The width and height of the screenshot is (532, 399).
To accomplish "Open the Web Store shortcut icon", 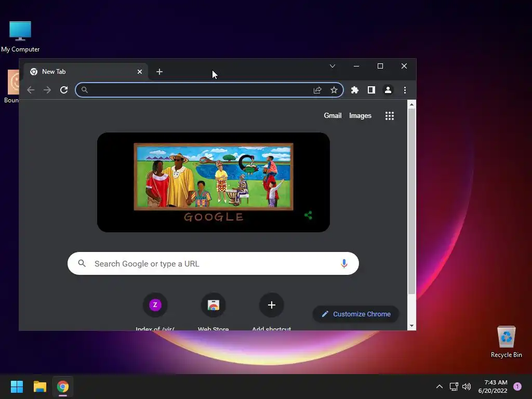I will click(213, 304).
